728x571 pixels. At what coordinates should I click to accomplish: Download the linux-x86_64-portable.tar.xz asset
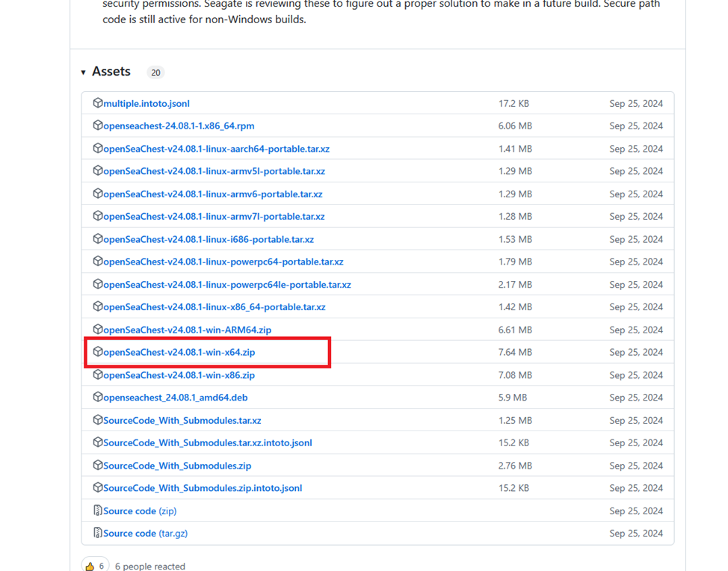pyautogui.click(x=214, y=307)
